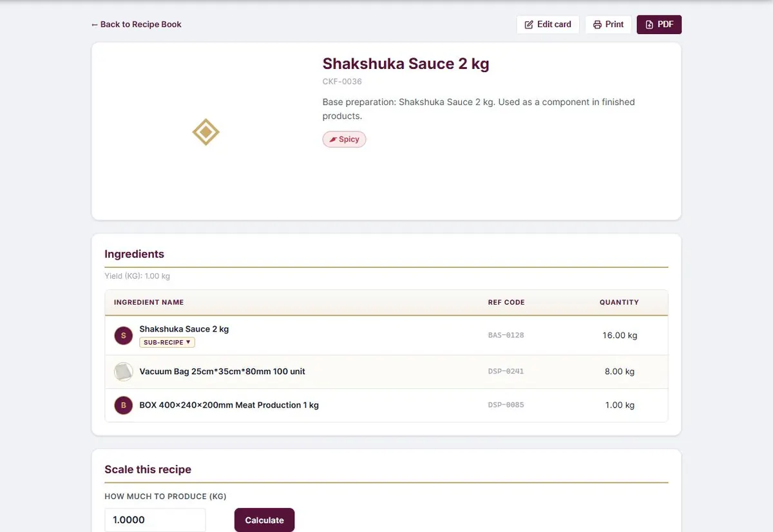The height and width of the screenshot is (532, 773).
Task: Click the Print button
Action: [609, 24]
